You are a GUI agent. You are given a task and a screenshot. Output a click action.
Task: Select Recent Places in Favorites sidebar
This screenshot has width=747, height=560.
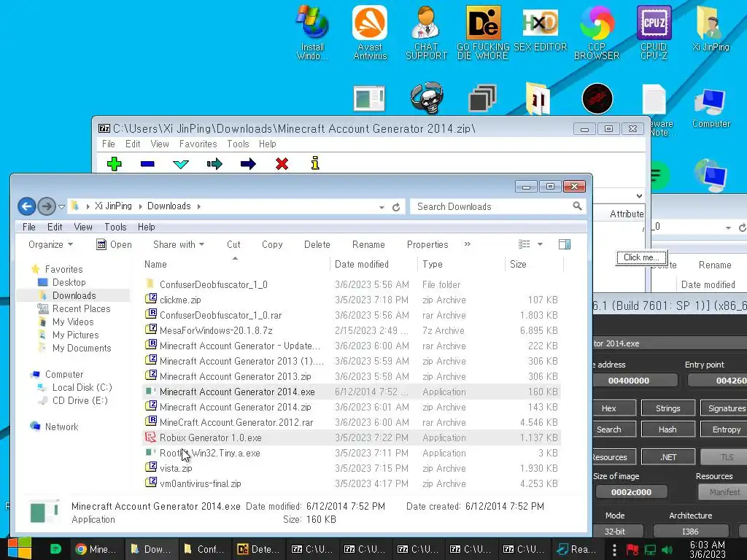click(x=81, y=309)
